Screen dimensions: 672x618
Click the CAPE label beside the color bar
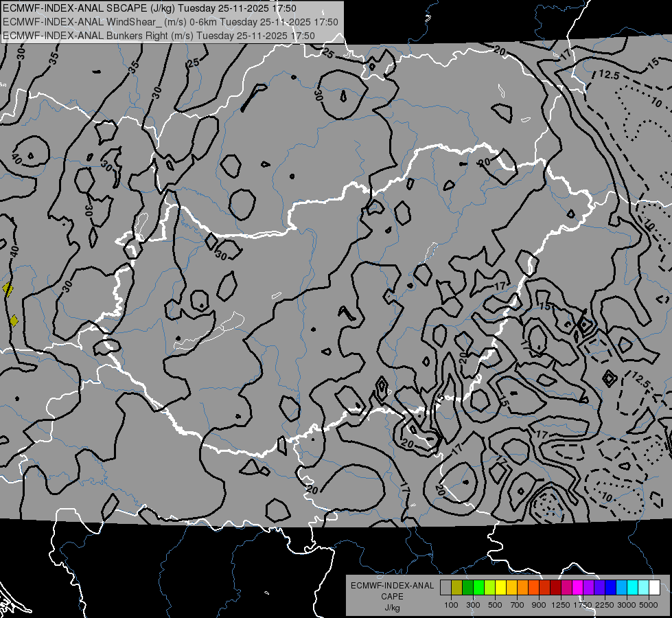pos(392,597)
